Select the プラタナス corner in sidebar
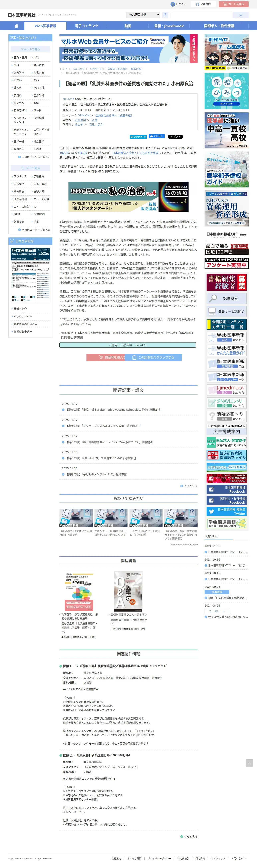Image resolution: width=257 pixels, height=868 pixels. [x=20, y=176]
